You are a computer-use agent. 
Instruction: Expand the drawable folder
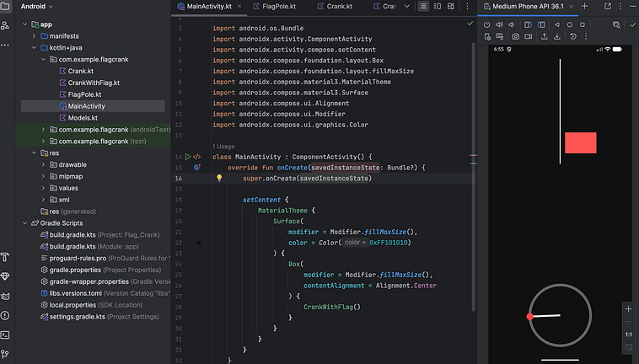(x=44, y=164)
